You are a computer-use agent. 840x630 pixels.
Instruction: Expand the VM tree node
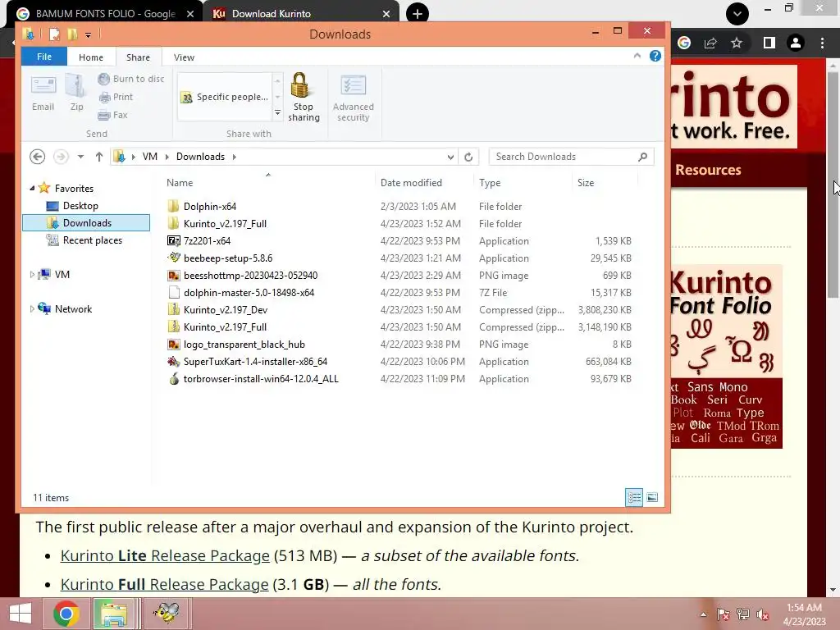coord(32,274)
